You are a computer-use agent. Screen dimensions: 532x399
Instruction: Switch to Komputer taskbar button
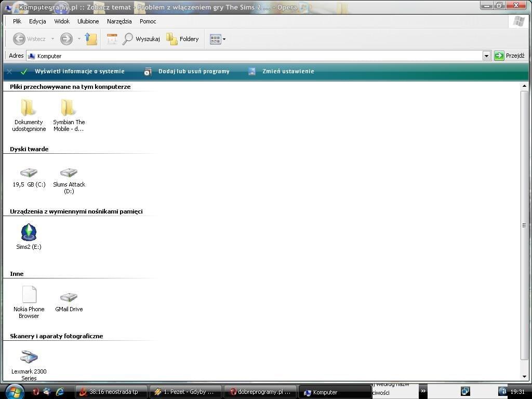(335, 392)
